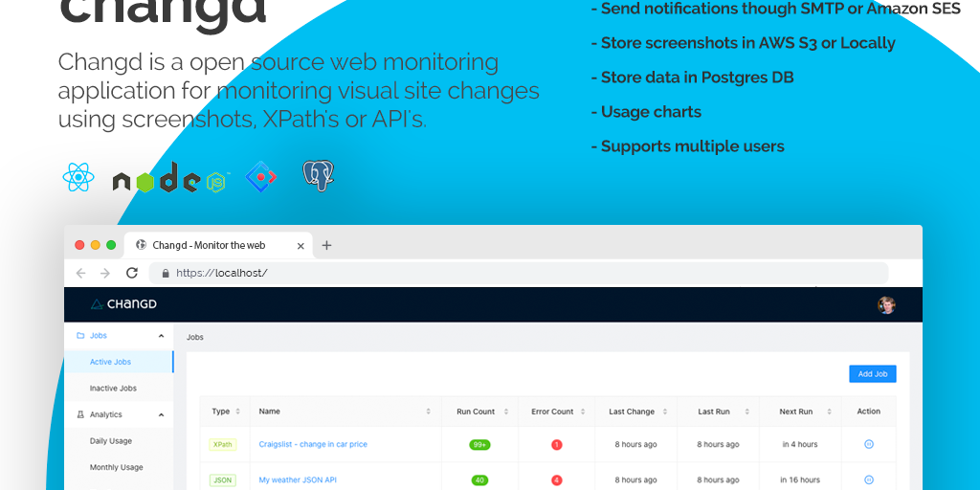Pause the My weather JSON API job
The height and width of the screenshot is (490, 980).
868,479
